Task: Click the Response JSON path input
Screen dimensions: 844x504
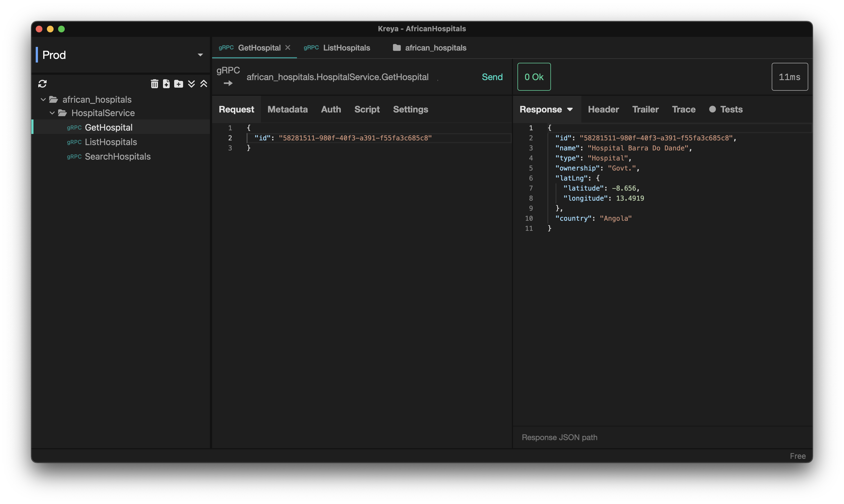Action: (x=662, y=437)
